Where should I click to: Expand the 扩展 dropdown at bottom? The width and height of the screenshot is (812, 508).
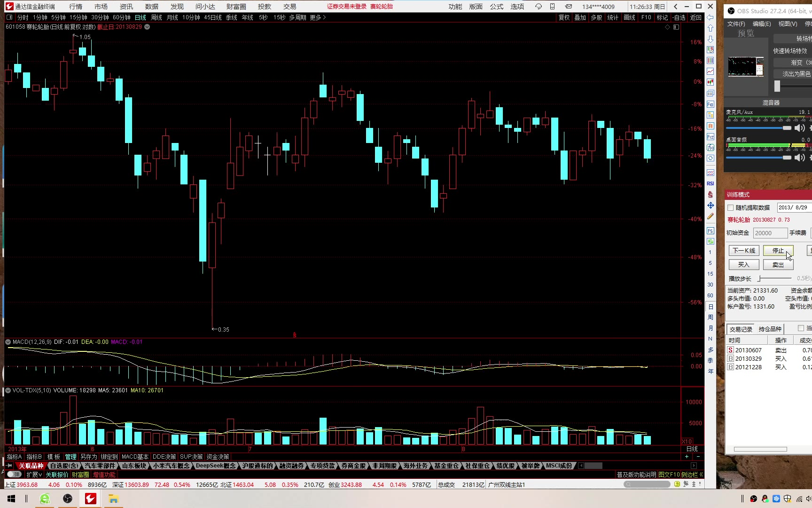point(34,475)
